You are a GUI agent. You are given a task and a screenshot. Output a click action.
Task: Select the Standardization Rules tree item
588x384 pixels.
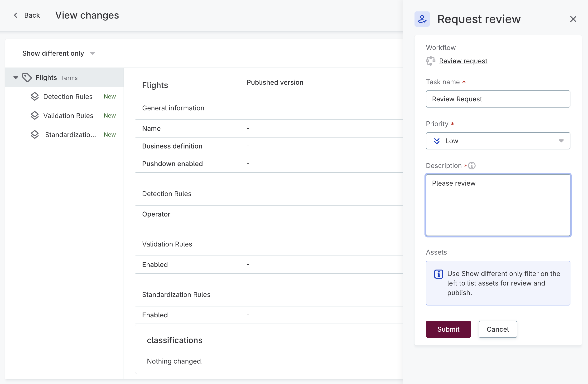point(70,135)
